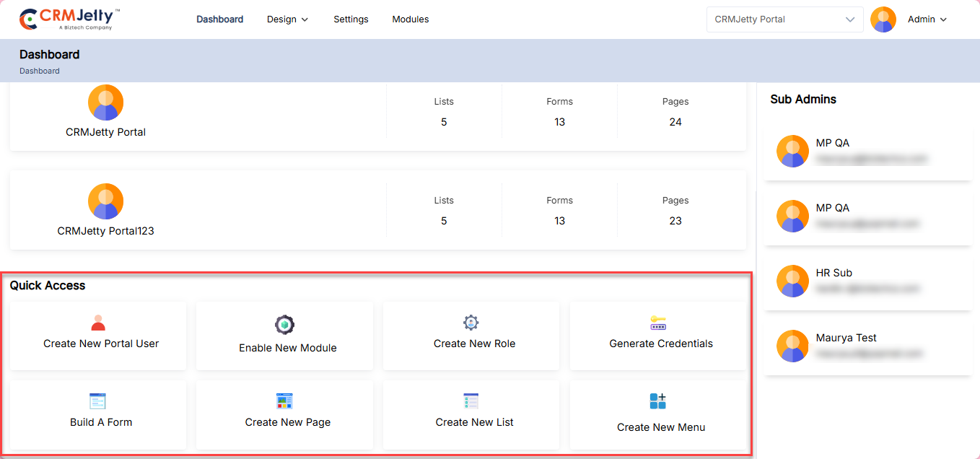Select the Maurya Test sub admin avatar
Screen dimensions: 980x459
[792, 346]
